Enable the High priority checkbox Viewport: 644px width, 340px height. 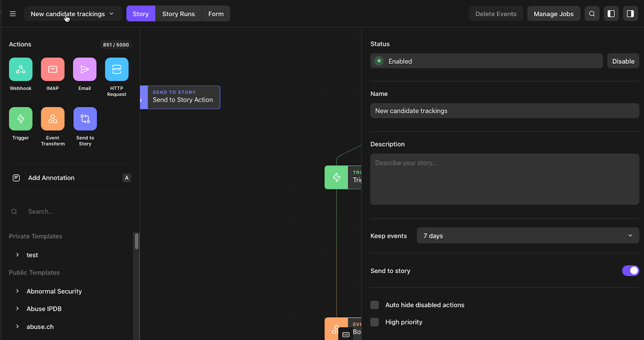click(x=375, y=322)
